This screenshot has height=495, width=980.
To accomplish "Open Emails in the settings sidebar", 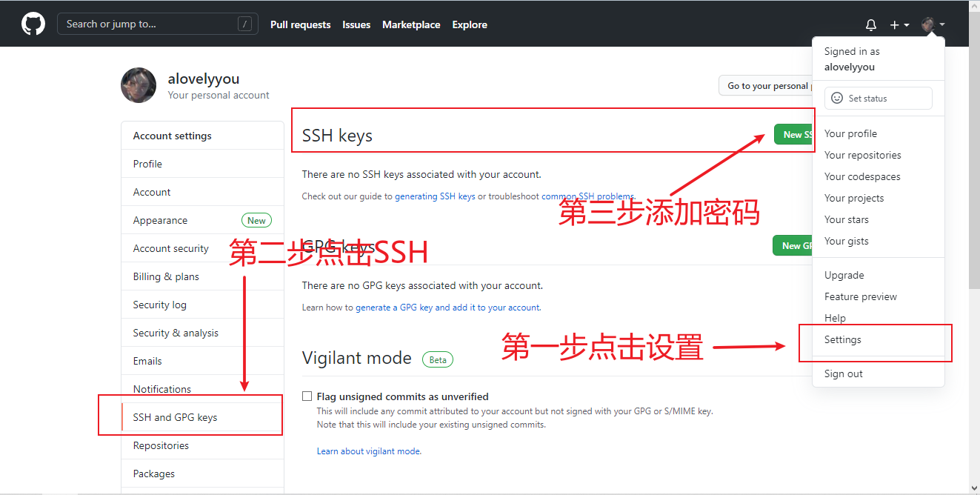I will click(x=202, y=361).
